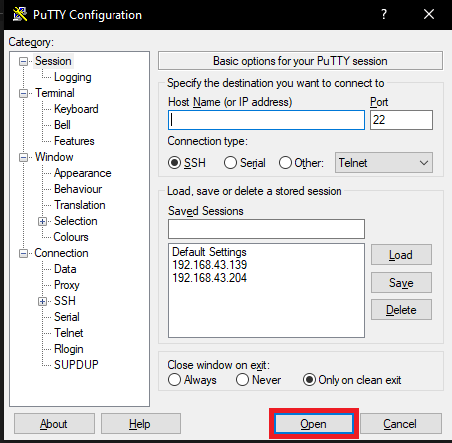Select saved session 192.168.43.139
452x443 pixels.
pyautogui.click(x=209, y=265)
